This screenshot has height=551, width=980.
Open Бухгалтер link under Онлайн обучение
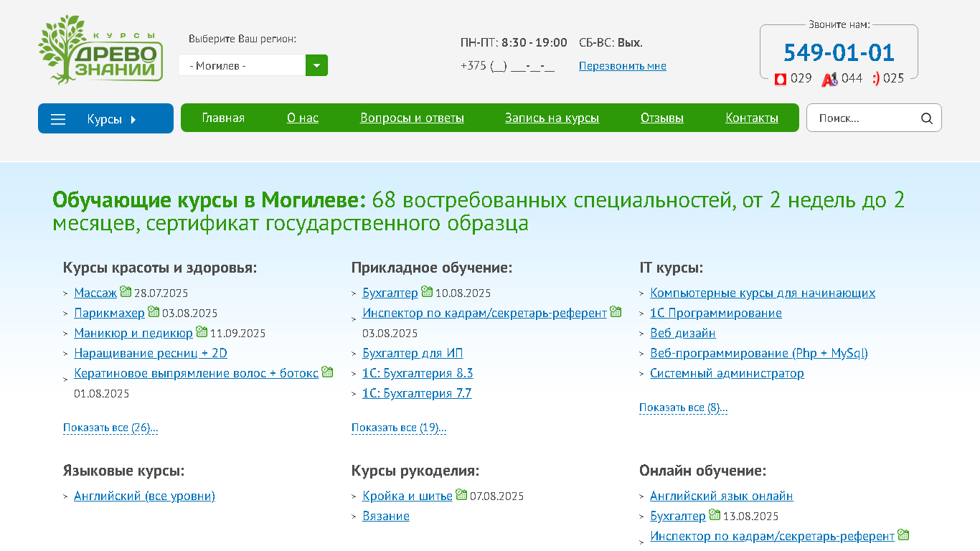[678, 516]
